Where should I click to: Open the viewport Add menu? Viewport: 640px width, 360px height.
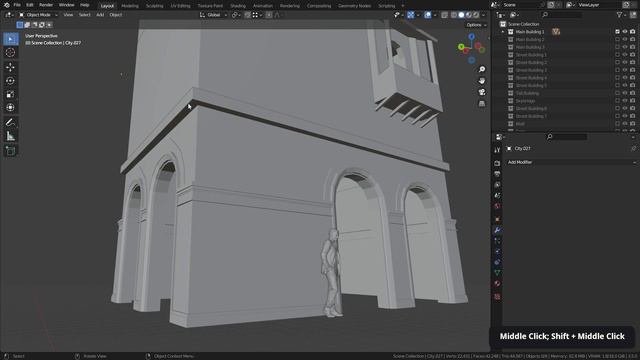(x=100, y=15)
